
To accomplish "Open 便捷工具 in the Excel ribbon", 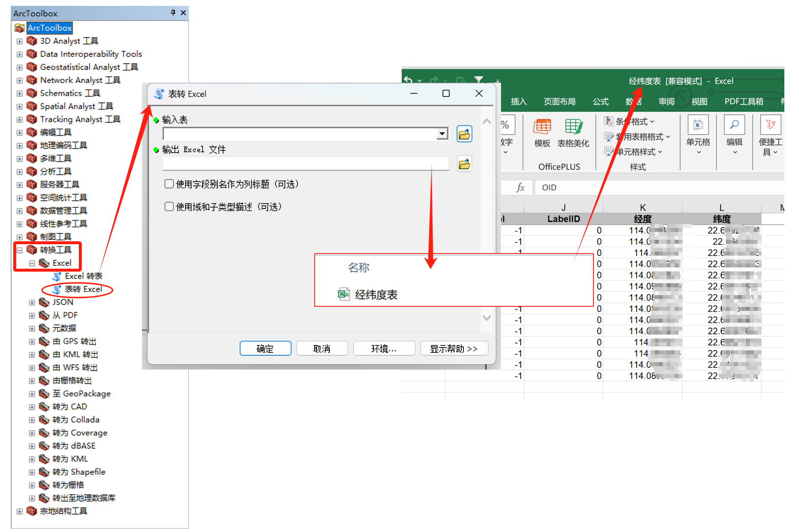I will tap(771, 135).
